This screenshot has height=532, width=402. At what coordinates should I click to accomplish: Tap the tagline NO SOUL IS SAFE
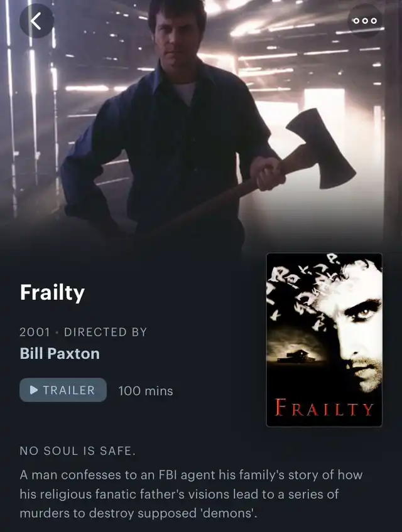[77, 451]
